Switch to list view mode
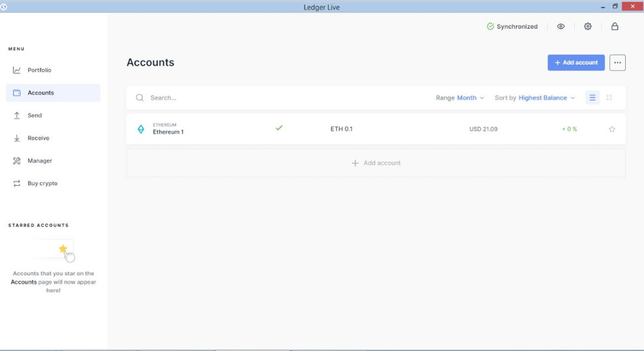The image size is (644, 351). click(x=592, y=98)
